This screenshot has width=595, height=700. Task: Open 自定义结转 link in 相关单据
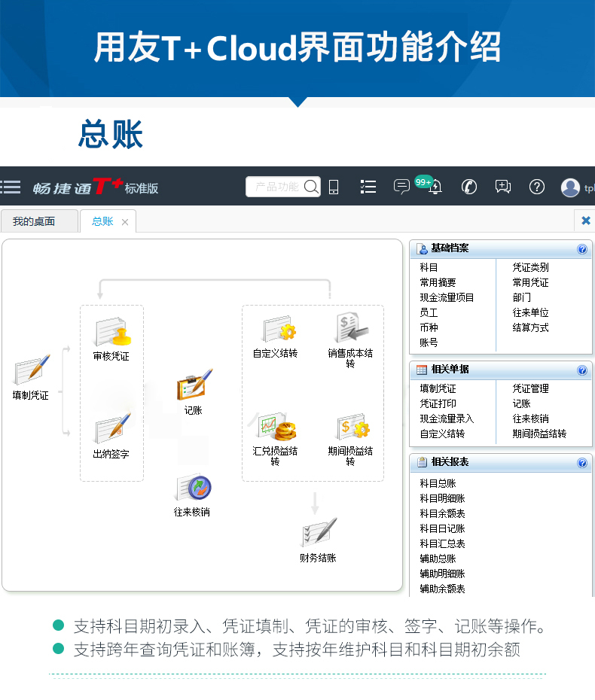point(442,434)
